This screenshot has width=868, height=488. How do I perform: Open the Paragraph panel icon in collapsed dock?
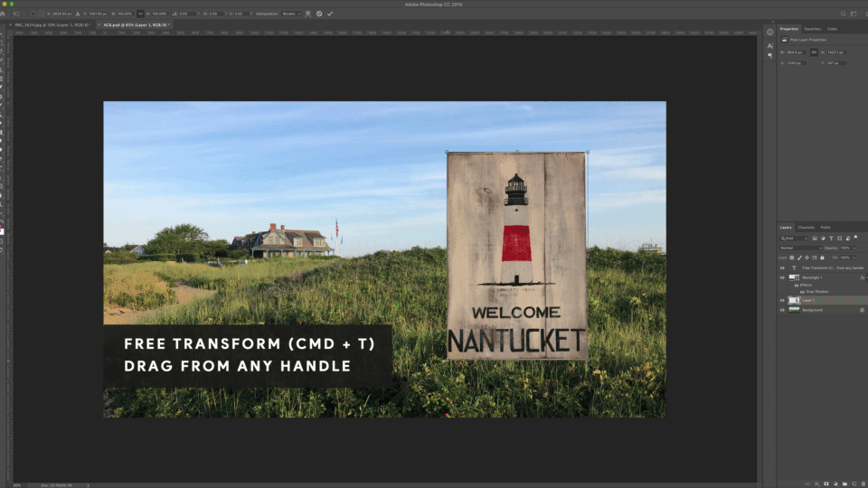click(x=770, y=55)
